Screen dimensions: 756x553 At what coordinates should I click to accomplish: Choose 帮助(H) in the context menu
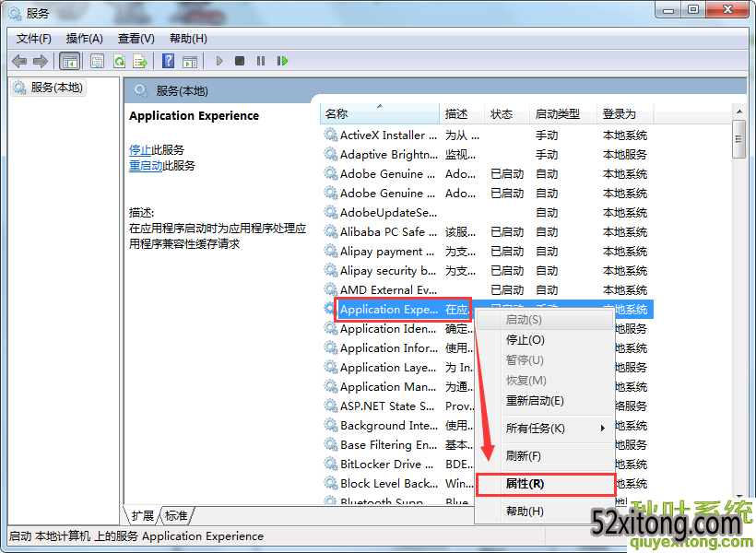(x=545, y=511)
